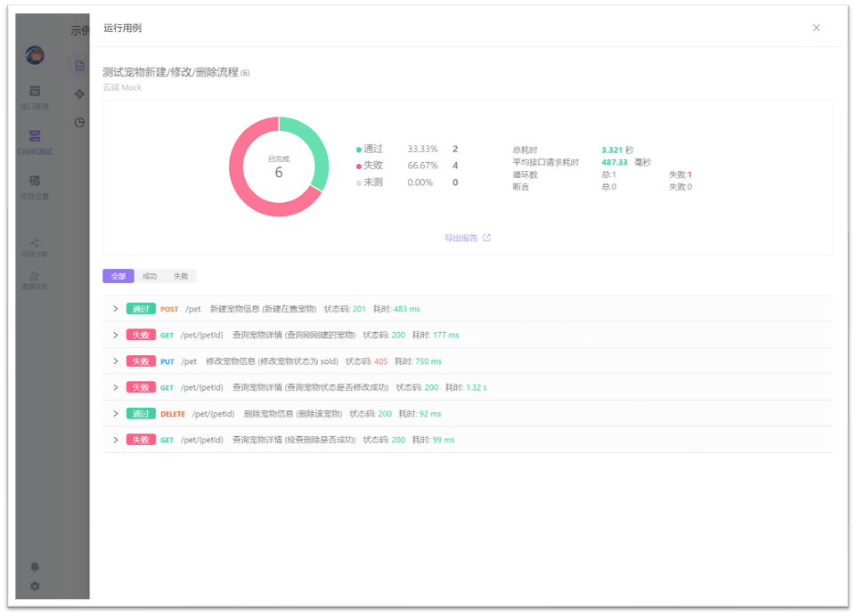Select the pie-chart report icon in panel strip
856x616 pixels.
79,123
